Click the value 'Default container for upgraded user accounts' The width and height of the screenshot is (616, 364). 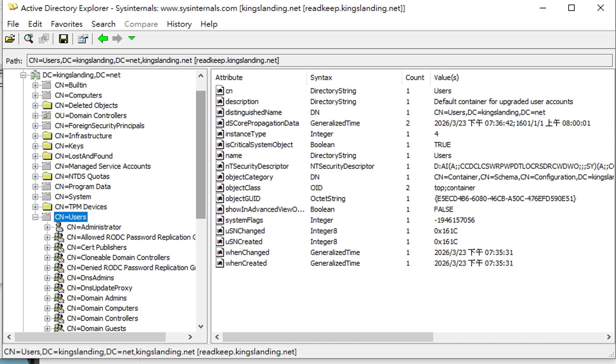(x=503, y=101)
